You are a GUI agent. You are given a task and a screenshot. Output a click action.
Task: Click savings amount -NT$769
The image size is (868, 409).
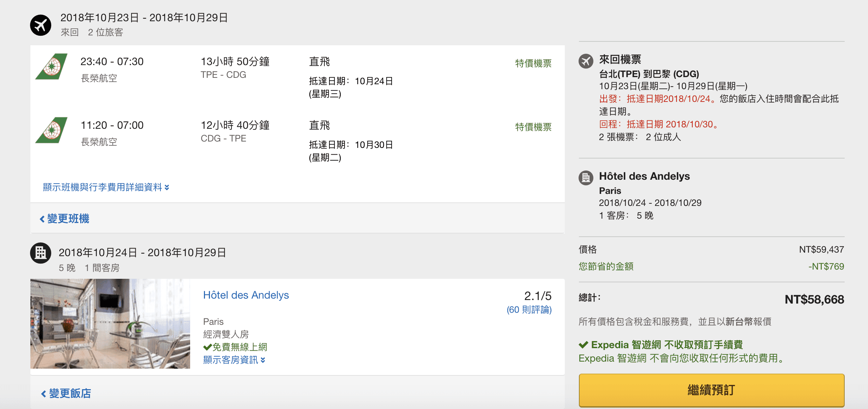point(826,266)
